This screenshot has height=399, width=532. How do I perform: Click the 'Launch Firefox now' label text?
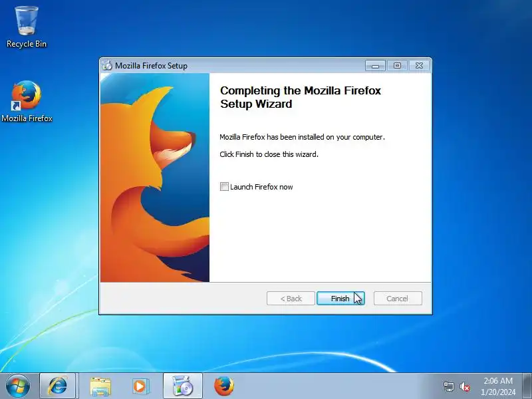[261, 187]
